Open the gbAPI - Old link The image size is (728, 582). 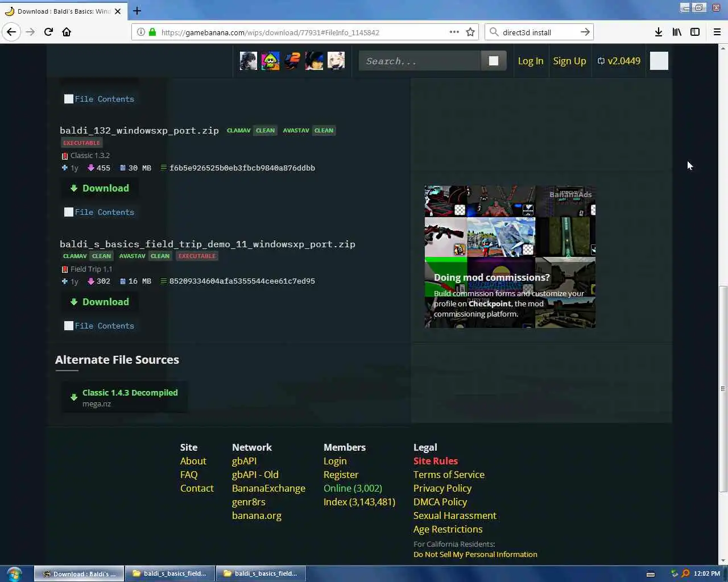[255, 475]
